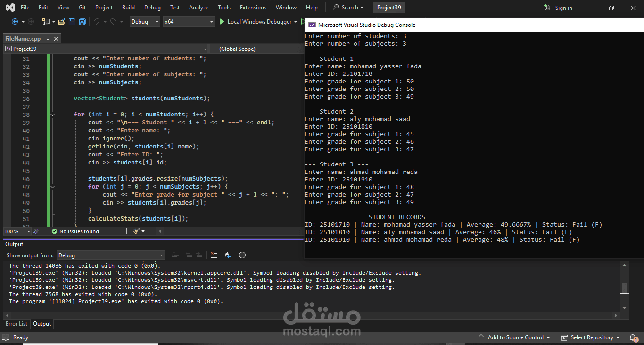Open the Show output from Debug dropdown

click(111, 255)
